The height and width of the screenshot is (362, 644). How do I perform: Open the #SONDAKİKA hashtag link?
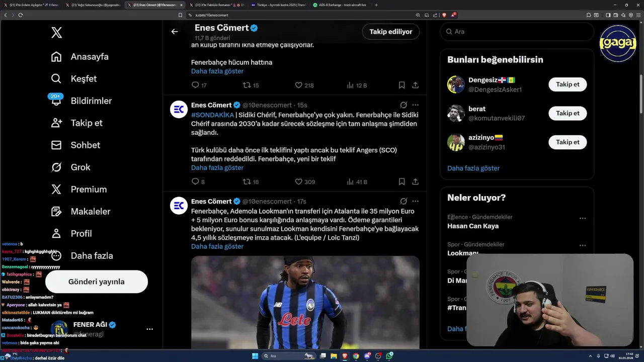212,115
